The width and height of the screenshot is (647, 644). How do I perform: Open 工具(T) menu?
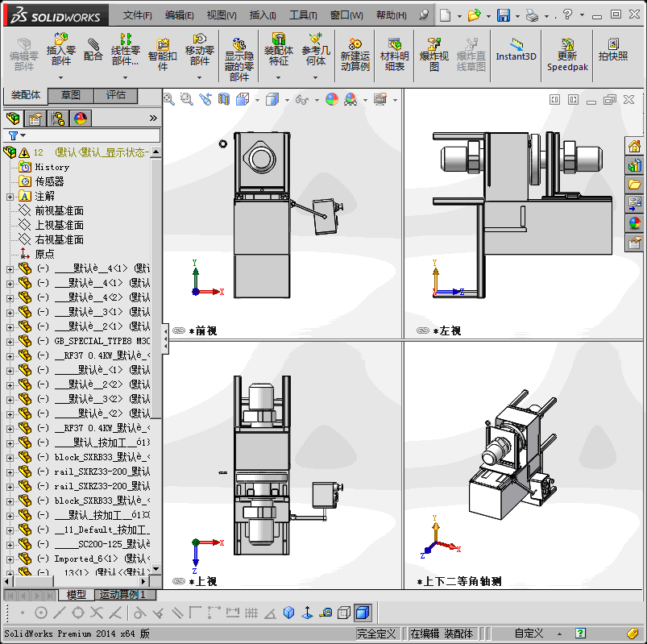point(303,15)
